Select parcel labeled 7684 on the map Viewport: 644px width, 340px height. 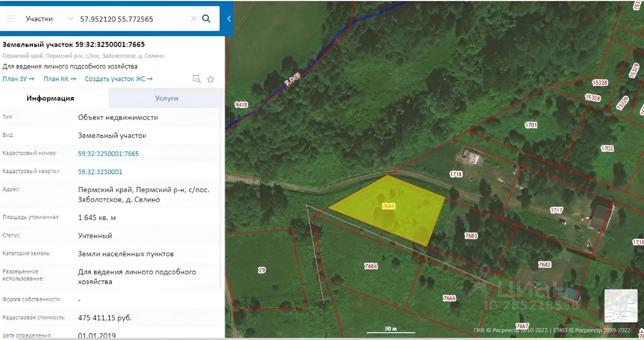(371, 266)
